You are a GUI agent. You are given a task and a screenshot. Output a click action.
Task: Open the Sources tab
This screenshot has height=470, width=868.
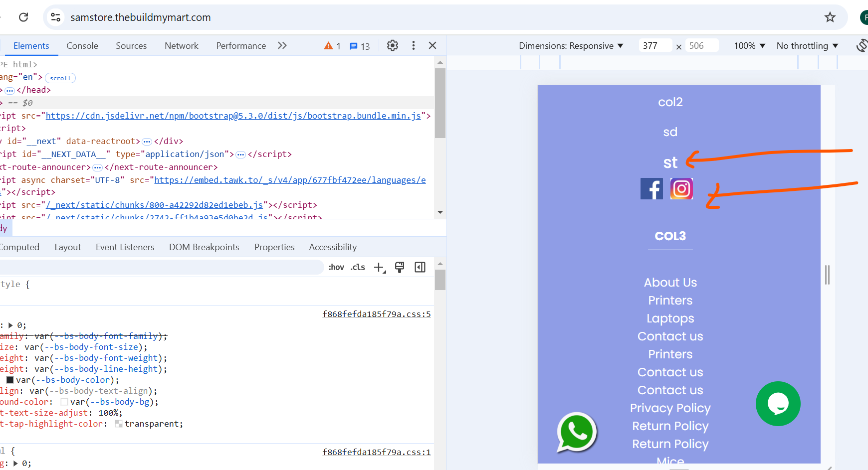coord(131,46)
